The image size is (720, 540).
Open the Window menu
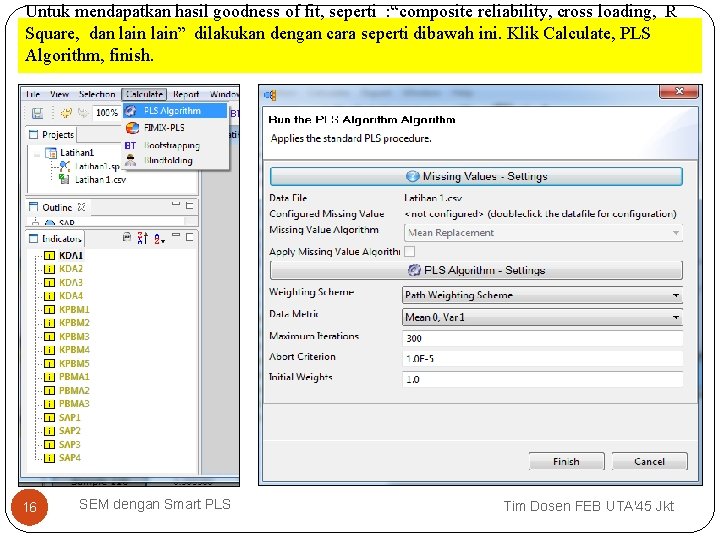click(x=224, y=94)
